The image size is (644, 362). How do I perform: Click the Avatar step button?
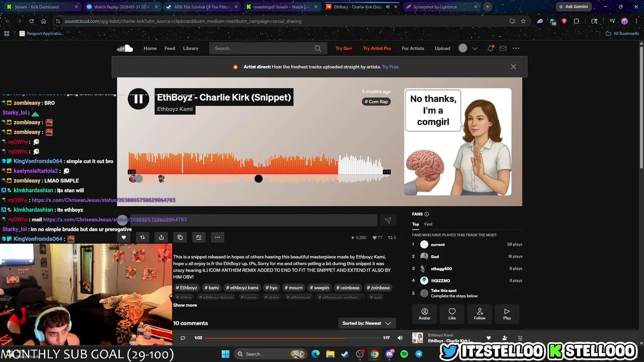coord(424,314)
